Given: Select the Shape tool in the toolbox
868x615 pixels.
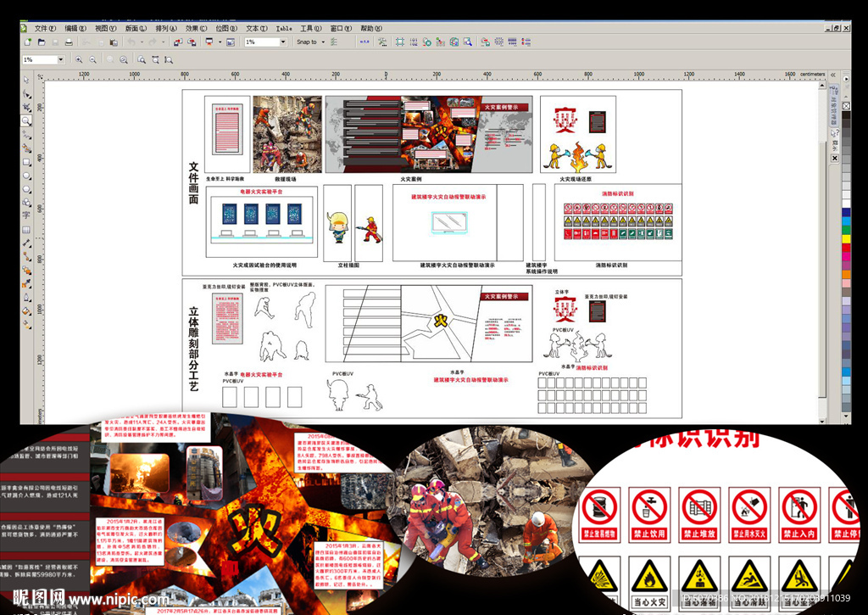Looking at the screenshot, I should [x=26, y=93].
